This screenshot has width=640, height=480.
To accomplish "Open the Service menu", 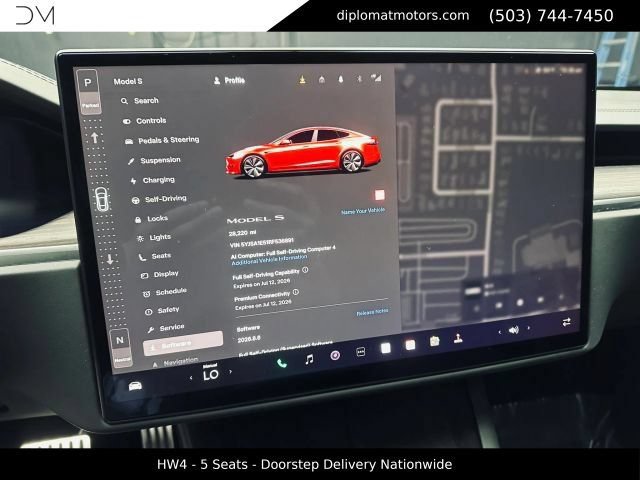I will tap(166, 328).
